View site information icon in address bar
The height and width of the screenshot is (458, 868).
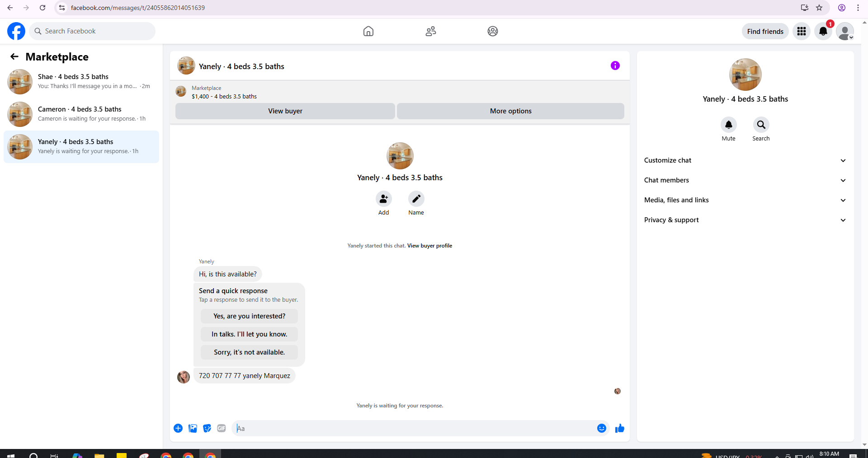click(x=62, y=8)
